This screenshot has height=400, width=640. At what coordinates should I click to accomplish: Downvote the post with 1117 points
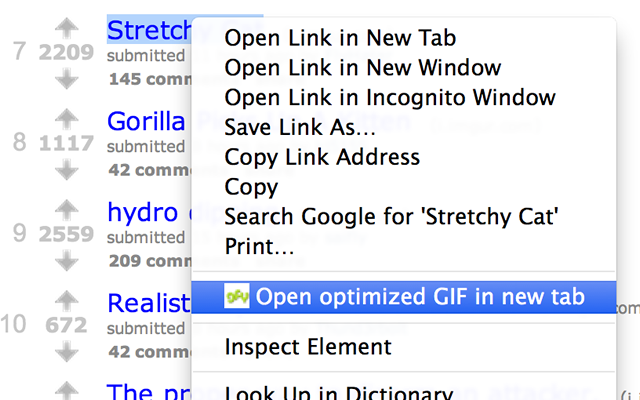point(67,169)
